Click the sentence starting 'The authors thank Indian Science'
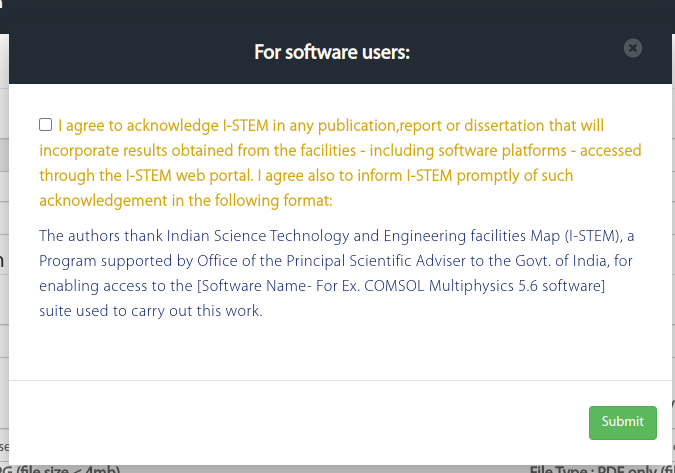Viewport: 675px width, 473px height. coord(336,273)
